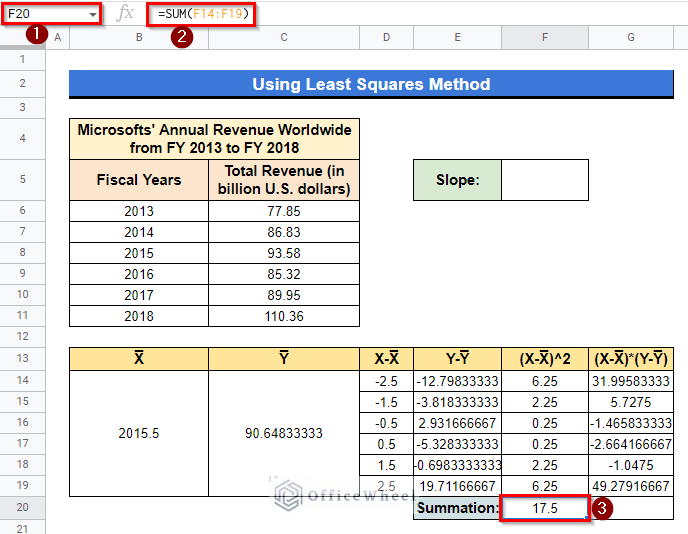Click the (X-X̄)*(Y-Ȳ) header cell

[631, 359]
